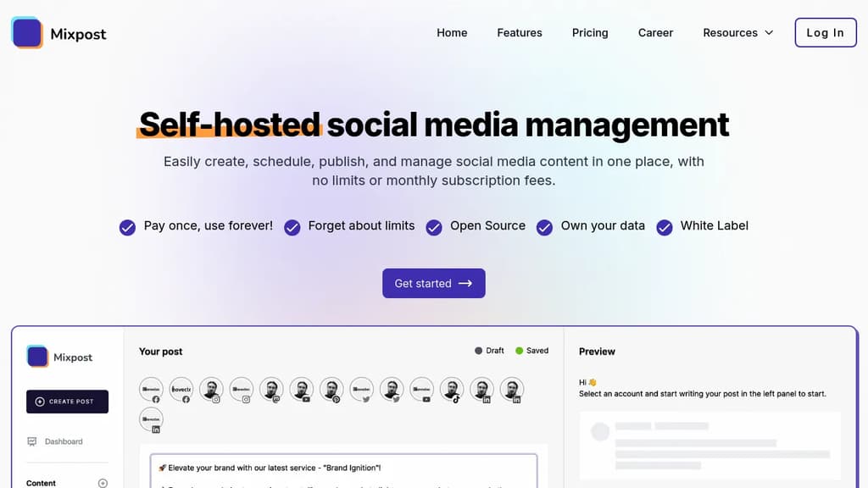Toggle the Pay once checkmark
This screenshot has width=868, height=488.
[x=127, y=227]
